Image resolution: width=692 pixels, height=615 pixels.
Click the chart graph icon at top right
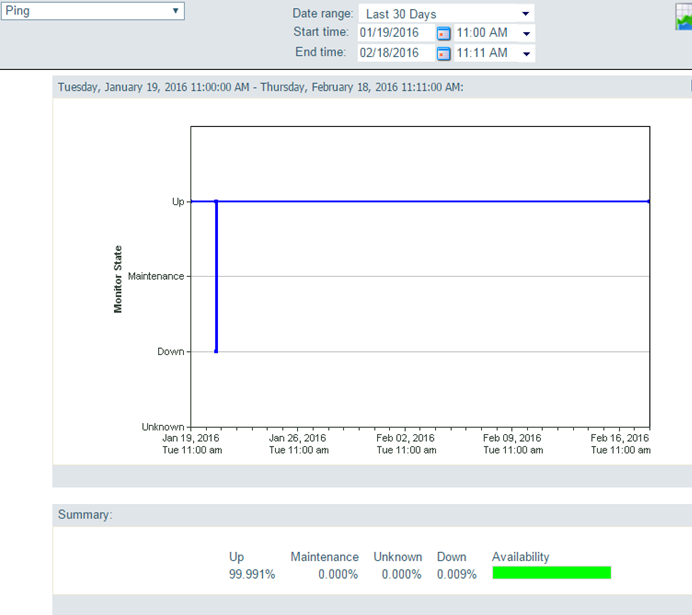[x=684, y=17]
